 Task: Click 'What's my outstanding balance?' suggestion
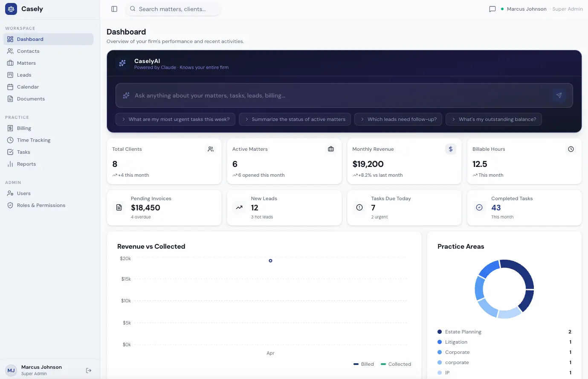(x=494, y=119)
